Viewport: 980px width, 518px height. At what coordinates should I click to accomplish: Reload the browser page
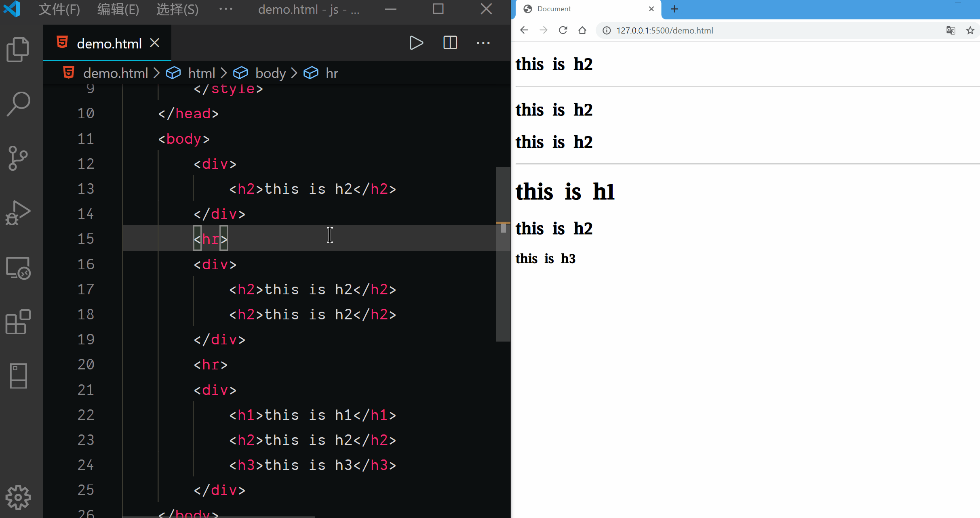click(x=563, y=30)
